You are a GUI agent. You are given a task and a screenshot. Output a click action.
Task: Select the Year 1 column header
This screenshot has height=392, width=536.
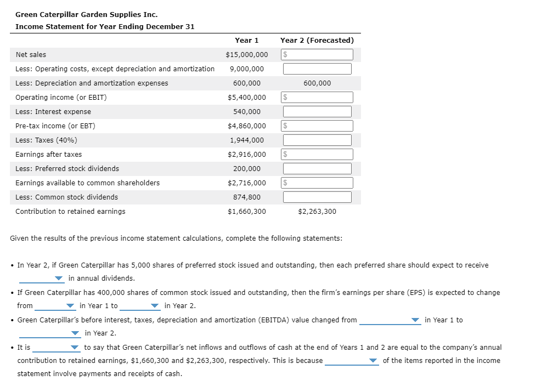point(246,40)
